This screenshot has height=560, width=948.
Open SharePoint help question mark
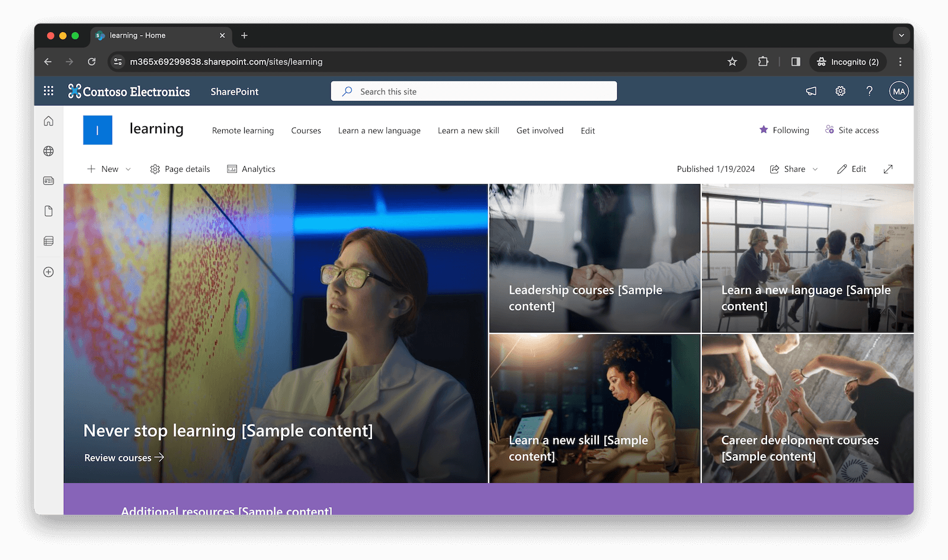click(869, 91)
